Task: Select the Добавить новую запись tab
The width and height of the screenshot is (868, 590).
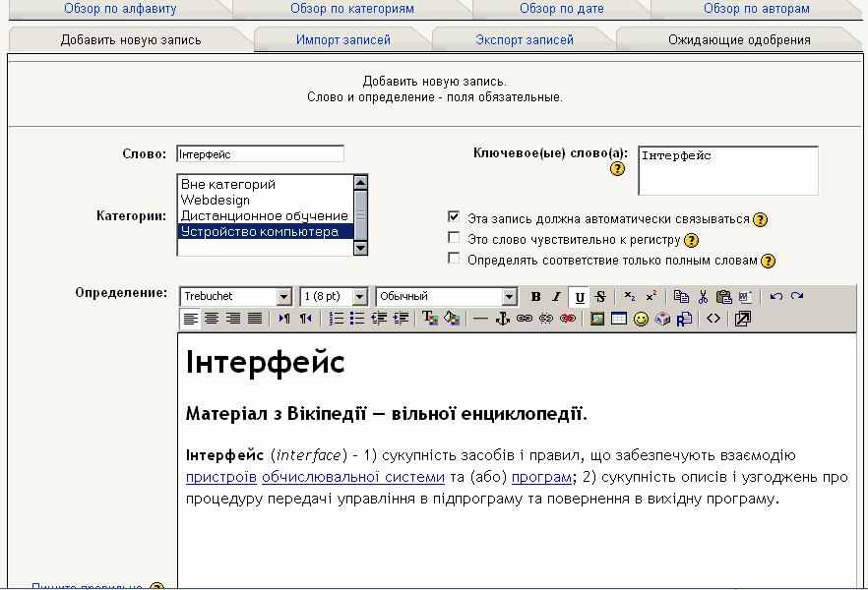Action: (x=131, y=39)
